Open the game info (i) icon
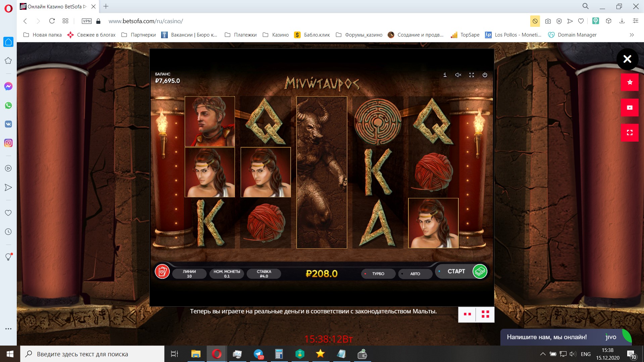The width and height of the screenshot is (644, 362). [445, 75]
